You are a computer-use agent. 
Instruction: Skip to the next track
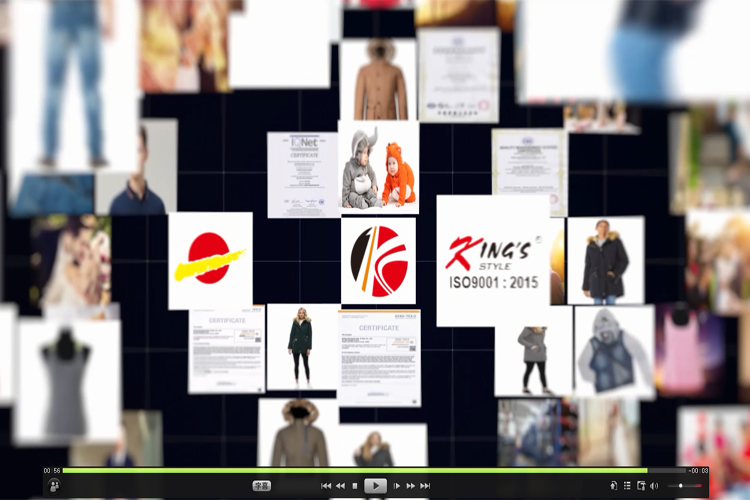(x=425, y=486)
